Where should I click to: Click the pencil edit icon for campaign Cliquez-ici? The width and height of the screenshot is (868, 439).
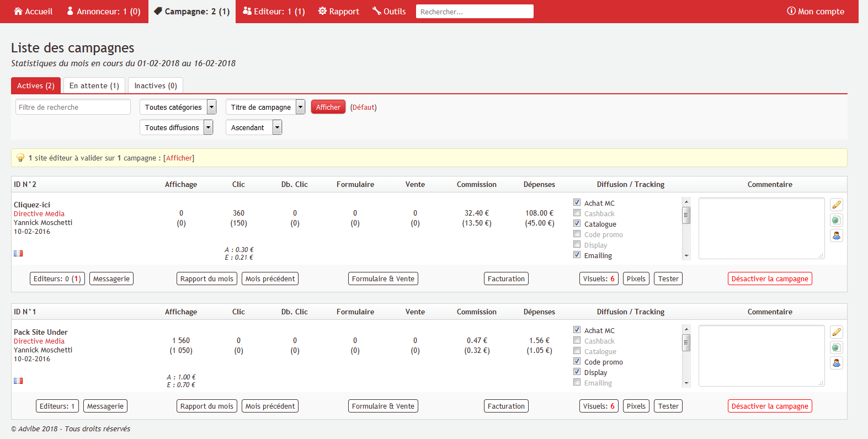point(837,205)
